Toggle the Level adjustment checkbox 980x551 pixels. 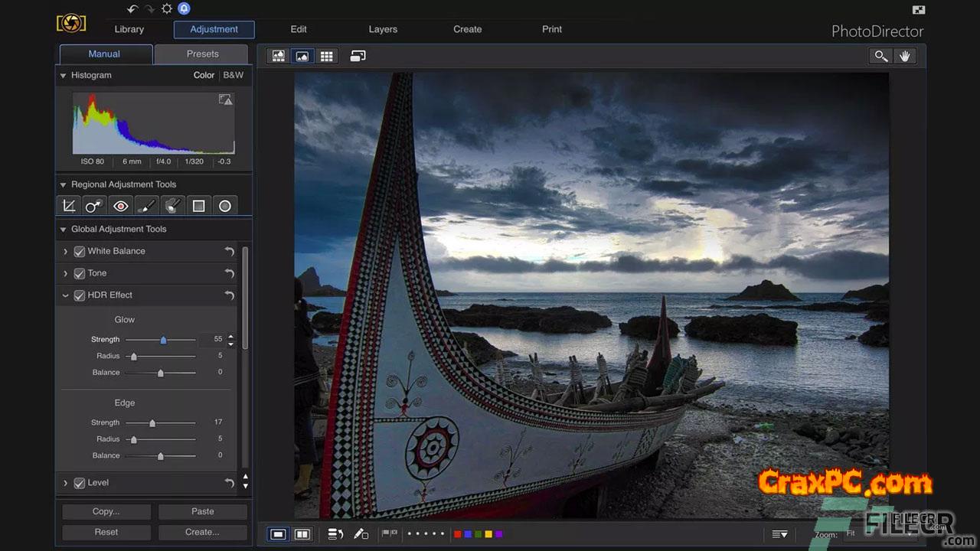pos(80,484)
